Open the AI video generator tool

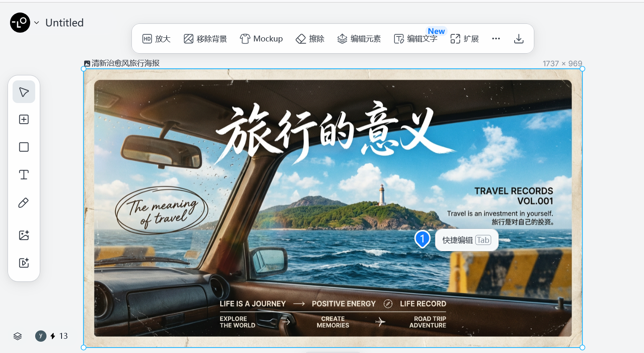point(24,263)
